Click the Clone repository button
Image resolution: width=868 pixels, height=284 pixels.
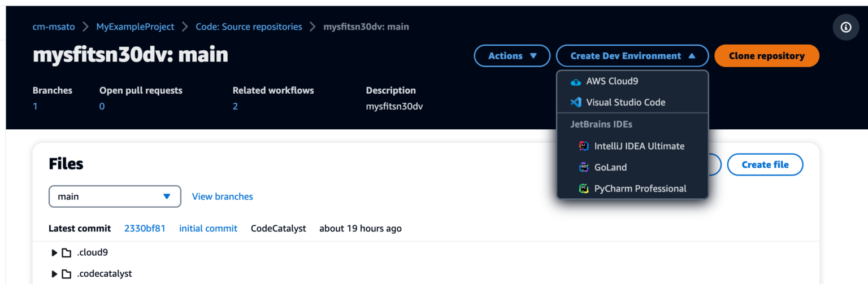coord(767,56)
